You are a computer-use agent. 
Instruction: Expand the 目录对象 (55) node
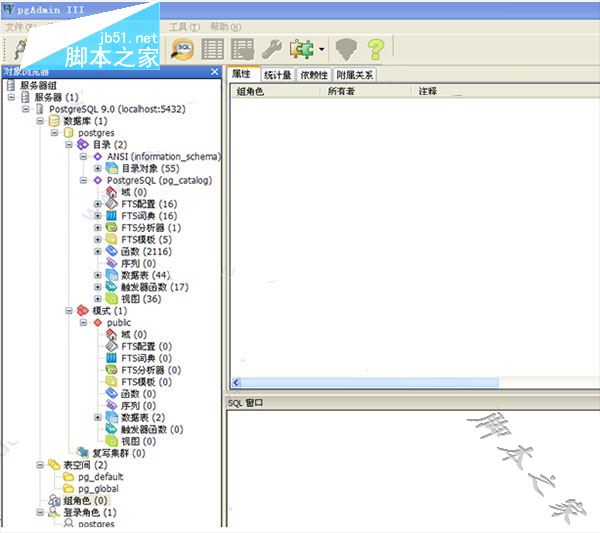[x=98, y=168]
